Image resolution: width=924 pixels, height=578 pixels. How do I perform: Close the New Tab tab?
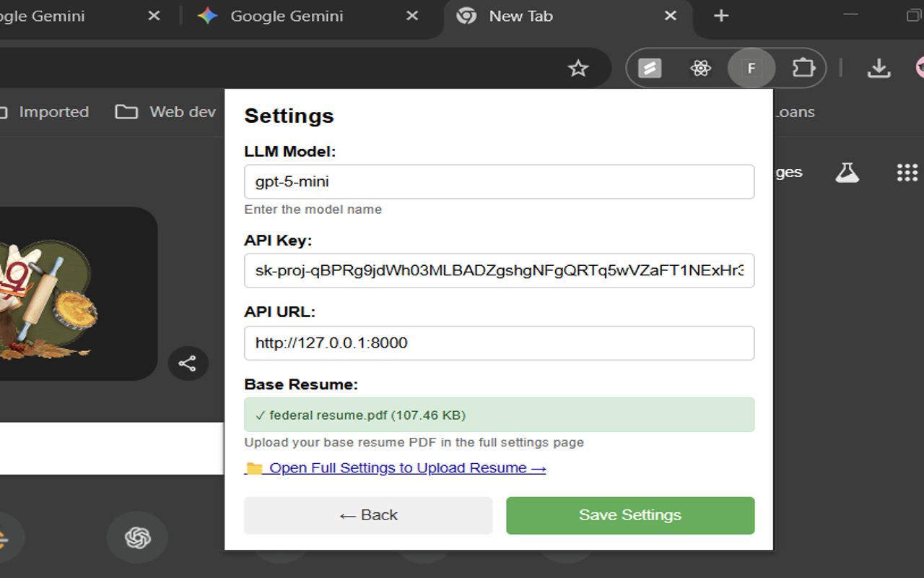670,16
